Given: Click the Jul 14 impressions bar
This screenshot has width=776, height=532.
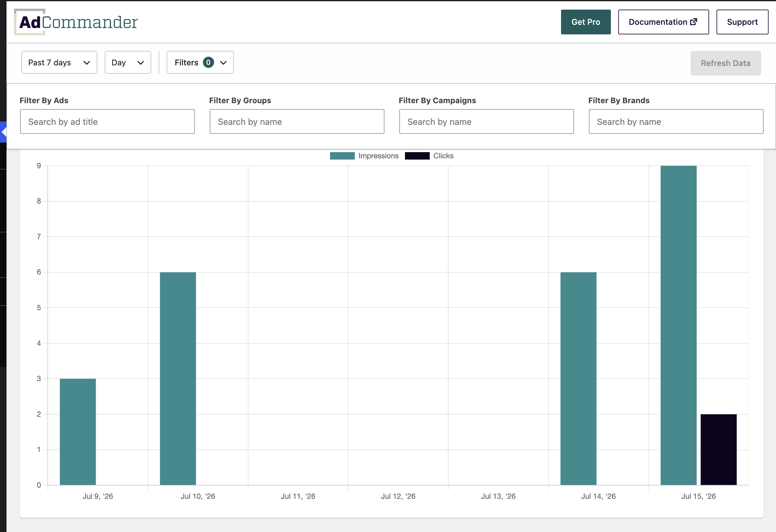Looking at the screenshot, I should 578,379.
